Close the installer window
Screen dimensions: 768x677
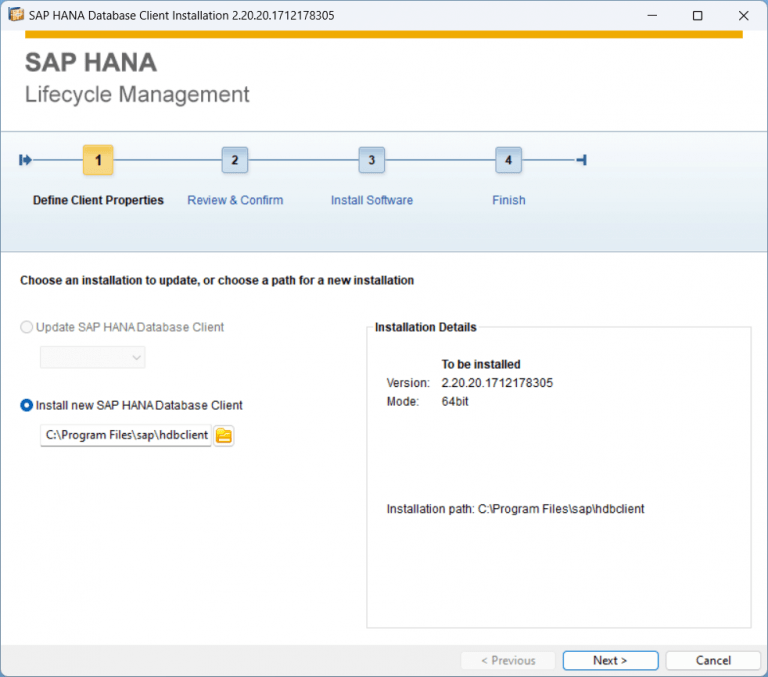pos(743,15)
